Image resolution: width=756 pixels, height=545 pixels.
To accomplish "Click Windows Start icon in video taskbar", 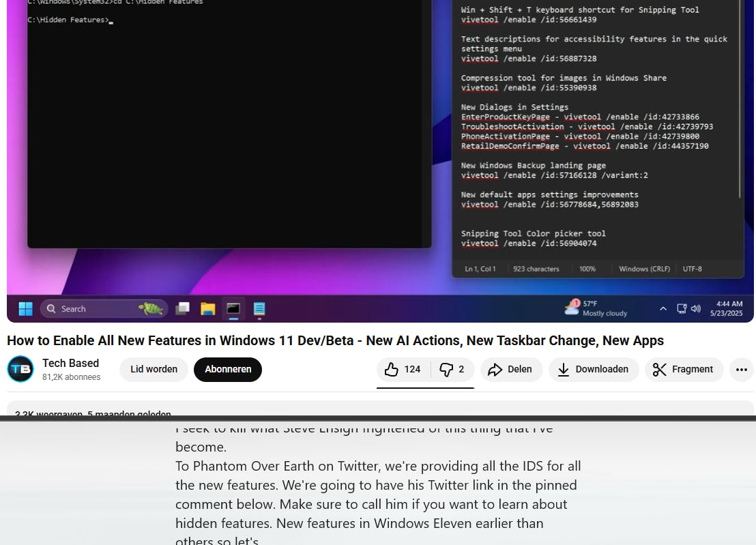I will coord(25,309).
